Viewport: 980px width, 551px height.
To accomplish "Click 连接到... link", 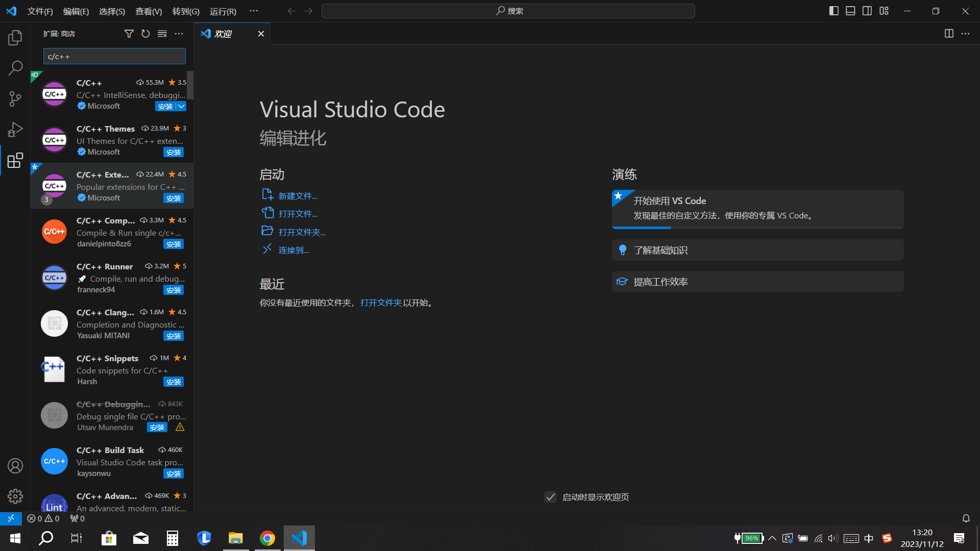I will click(x=293, y=250).
